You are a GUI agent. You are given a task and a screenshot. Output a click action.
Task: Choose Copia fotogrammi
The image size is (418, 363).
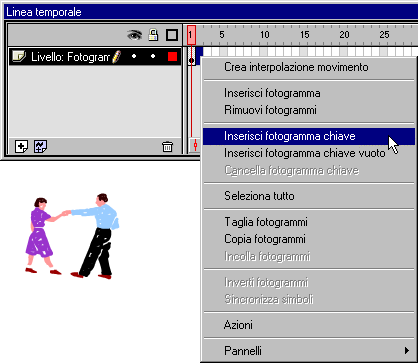[309, 239]
